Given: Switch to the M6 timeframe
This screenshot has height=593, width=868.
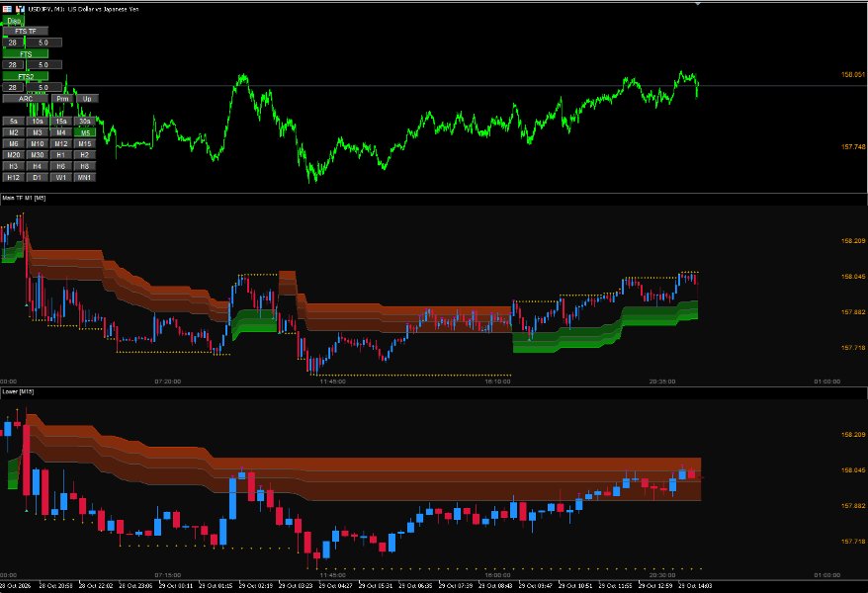Looking at the screenshot, I should pyautogui.click(x=13, y=144).
